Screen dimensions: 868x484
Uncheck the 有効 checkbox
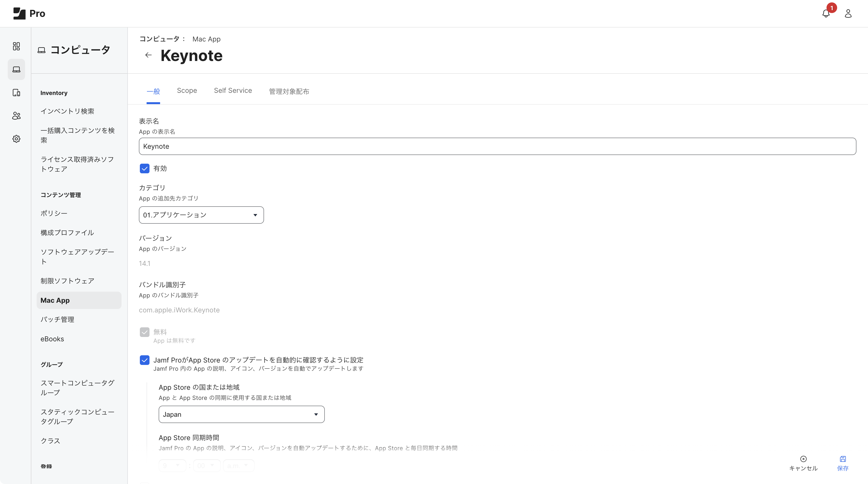click(145, 168)
